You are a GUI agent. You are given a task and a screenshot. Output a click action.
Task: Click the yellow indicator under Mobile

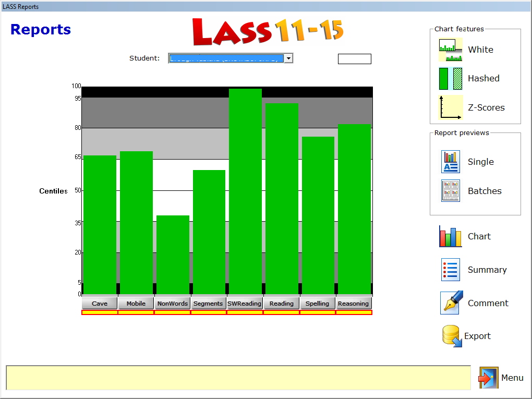136,312
